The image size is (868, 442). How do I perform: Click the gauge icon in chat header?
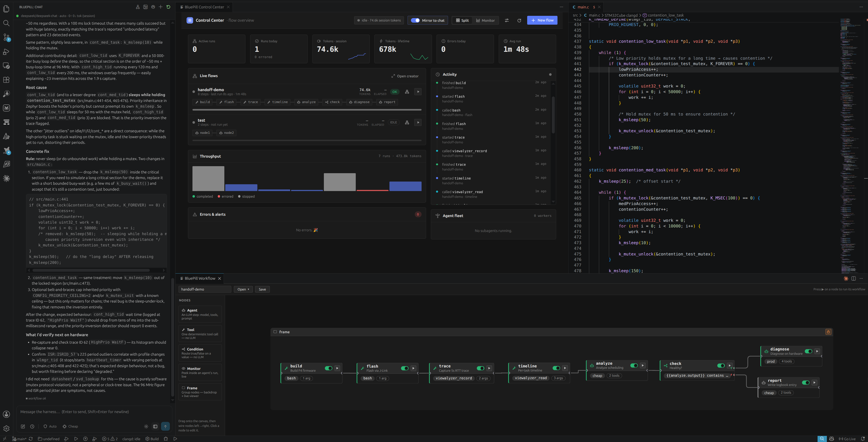pyautogui.click(x=153, y=7)
